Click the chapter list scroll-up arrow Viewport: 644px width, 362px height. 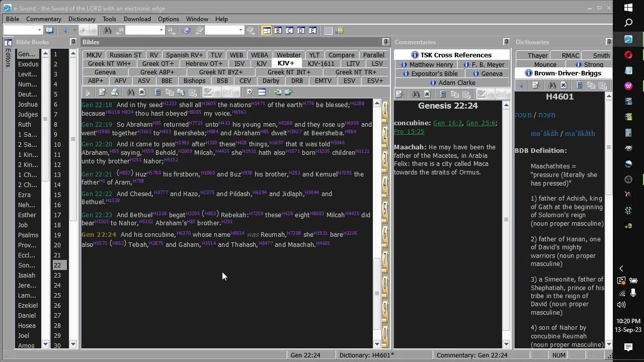[x=73, y=53]
